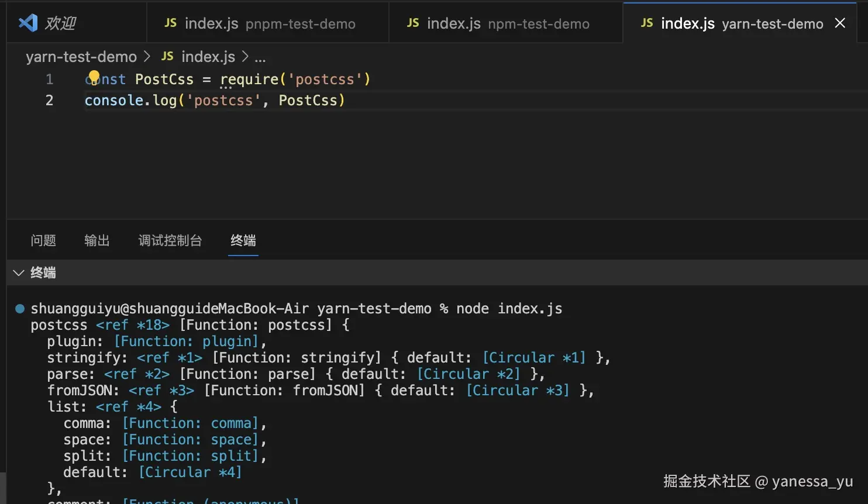This screenshot has width=868, height=504.
Task: Click the blue command status dot in terminal
Action: (x=20, y=309)
